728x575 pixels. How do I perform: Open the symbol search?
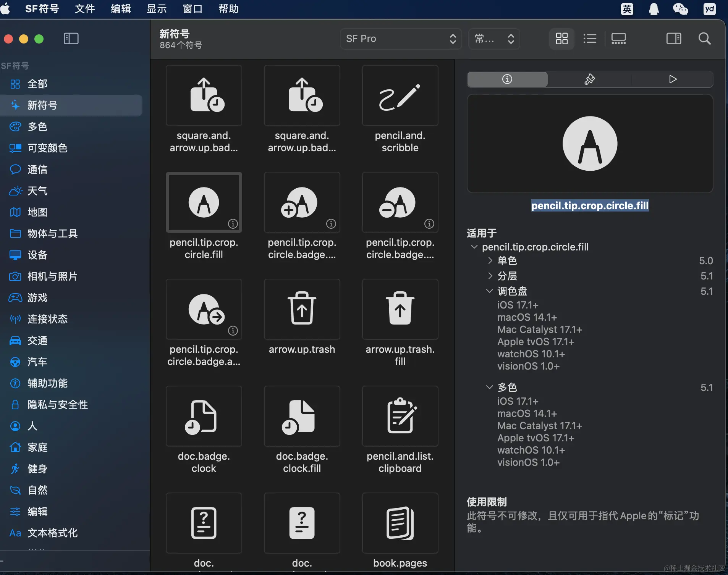pyautogui.click(x=704, y=39)
